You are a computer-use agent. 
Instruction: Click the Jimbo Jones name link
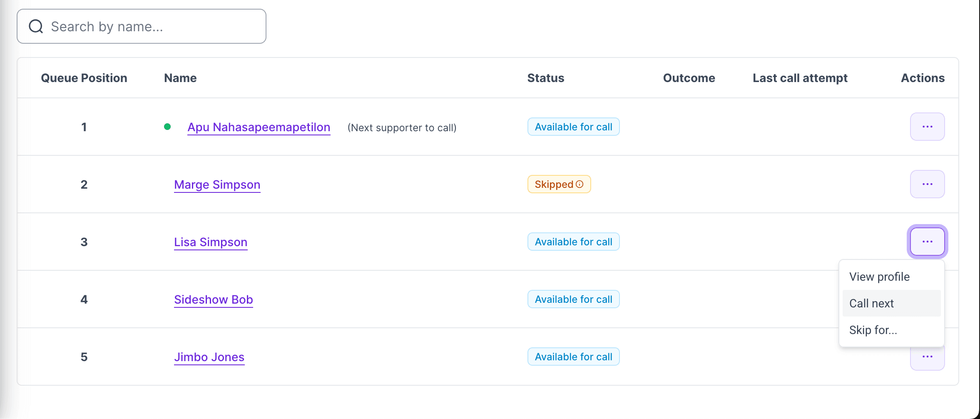point(209,357)
